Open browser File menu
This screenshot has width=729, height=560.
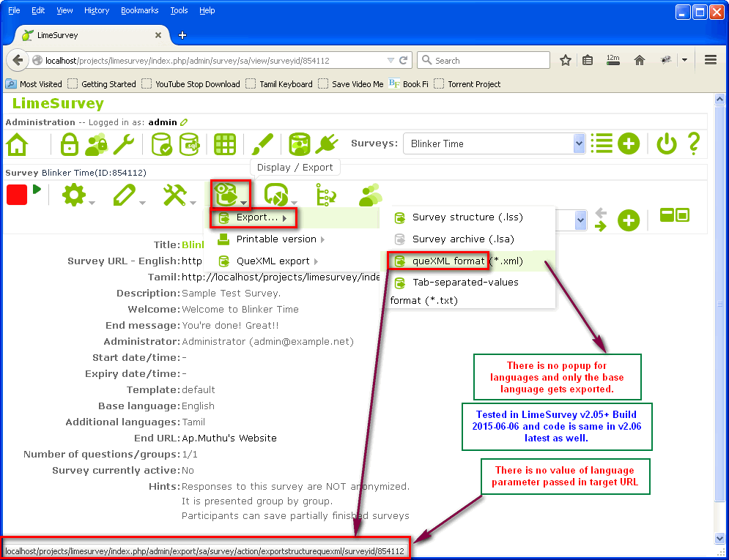click(x=14, y=10)
